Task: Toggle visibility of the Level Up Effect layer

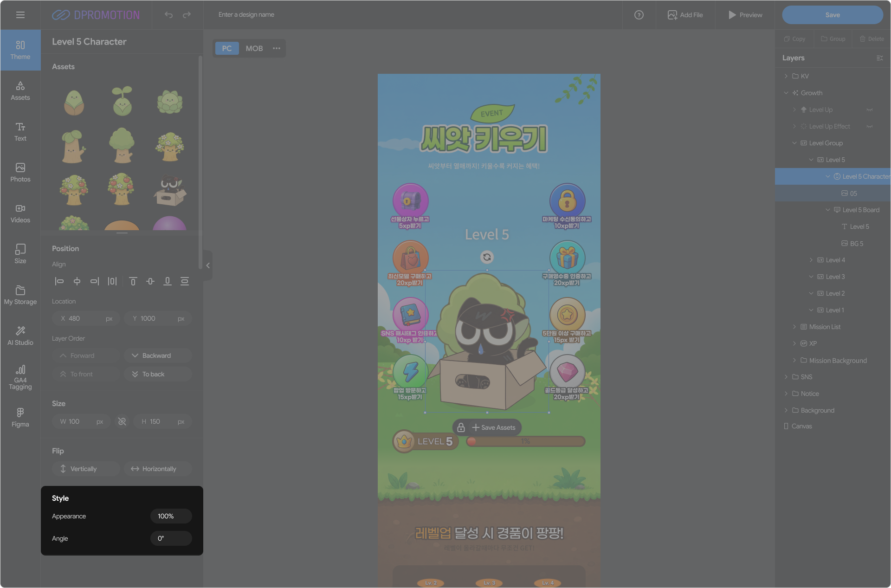Action: (x=870, y=127)
